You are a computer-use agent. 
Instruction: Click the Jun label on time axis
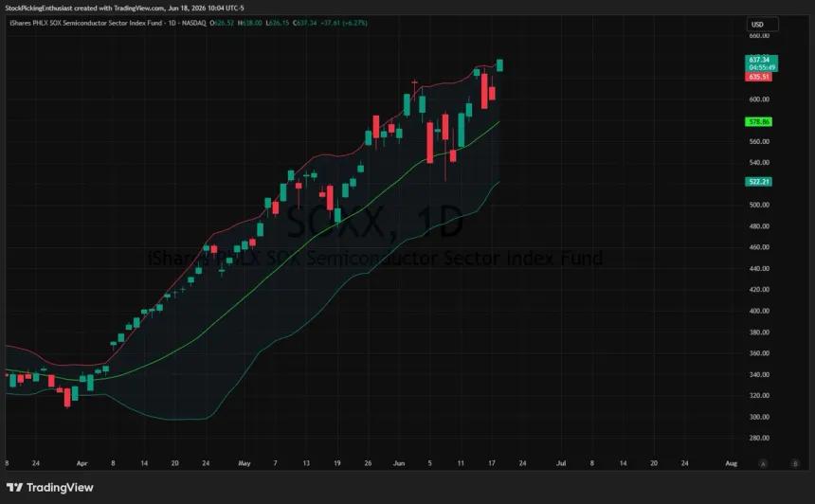tap(399, 463)
